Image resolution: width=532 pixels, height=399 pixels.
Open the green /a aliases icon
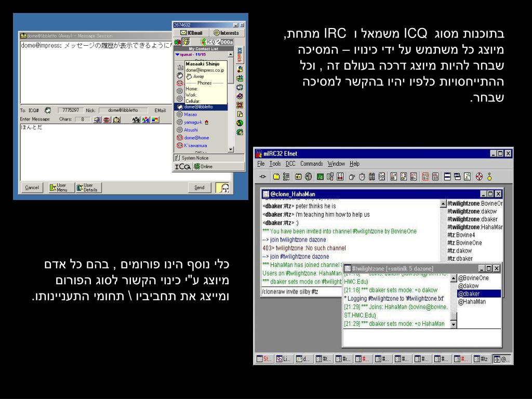click(x=320, y=177)
